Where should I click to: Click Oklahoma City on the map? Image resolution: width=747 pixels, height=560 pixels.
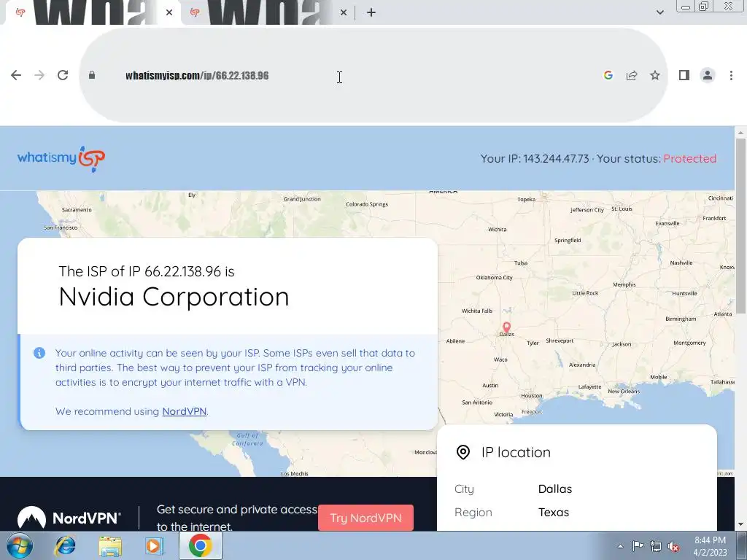coord(494,278)
